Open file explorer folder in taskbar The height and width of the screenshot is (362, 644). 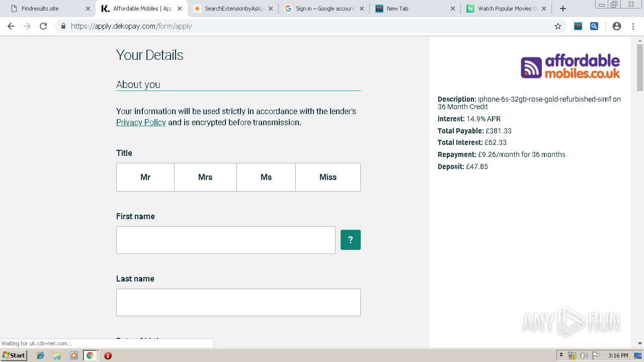point(57,355)
